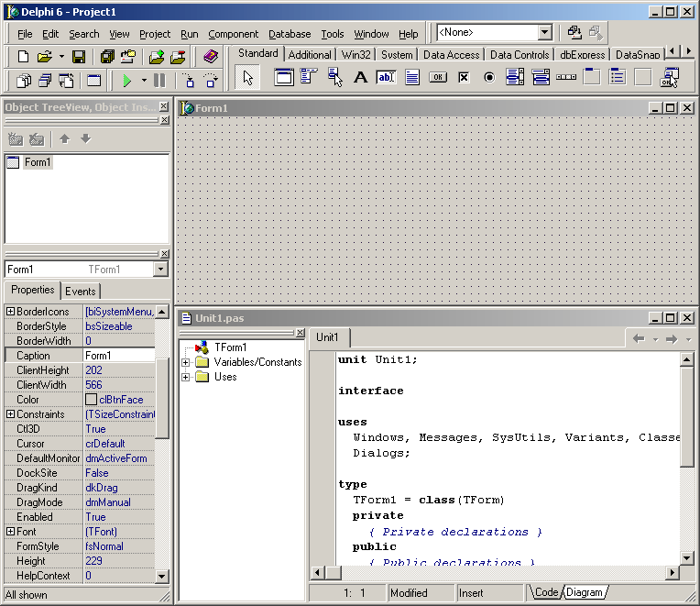Image resolution: width=700 pixels, height=606 pixels.
Task: Click the Trace Into icon
Action: click(x=190, y=81)
